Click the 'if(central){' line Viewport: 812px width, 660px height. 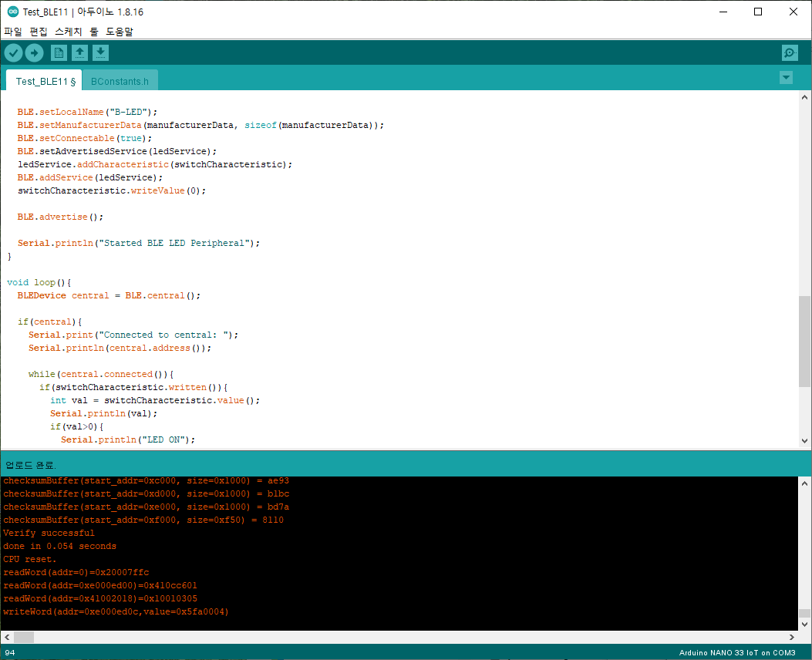tap(49, 322)
